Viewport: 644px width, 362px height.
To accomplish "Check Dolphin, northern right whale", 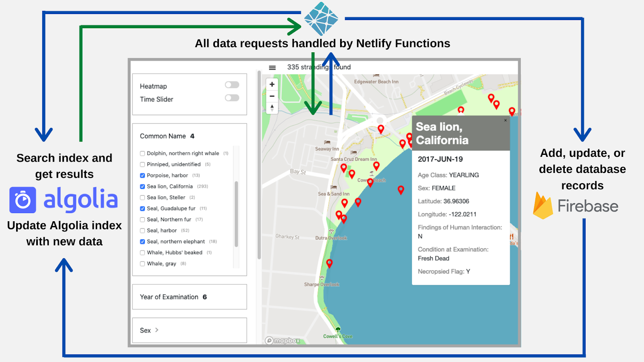I will [x=142, y=153].
